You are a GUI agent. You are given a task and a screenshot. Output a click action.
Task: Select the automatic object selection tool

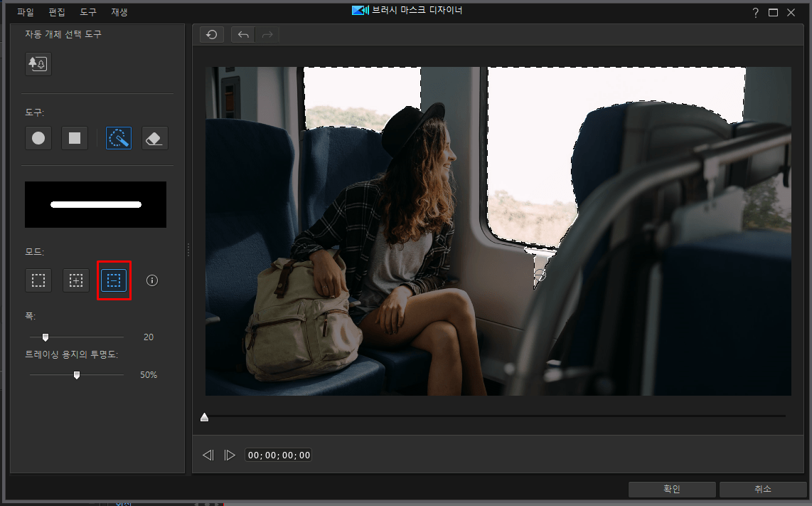coord(38,64)
